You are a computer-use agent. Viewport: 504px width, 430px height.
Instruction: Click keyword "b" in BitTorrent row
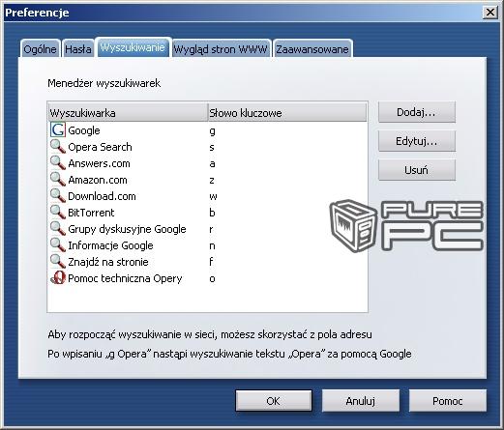coord(212,213)
